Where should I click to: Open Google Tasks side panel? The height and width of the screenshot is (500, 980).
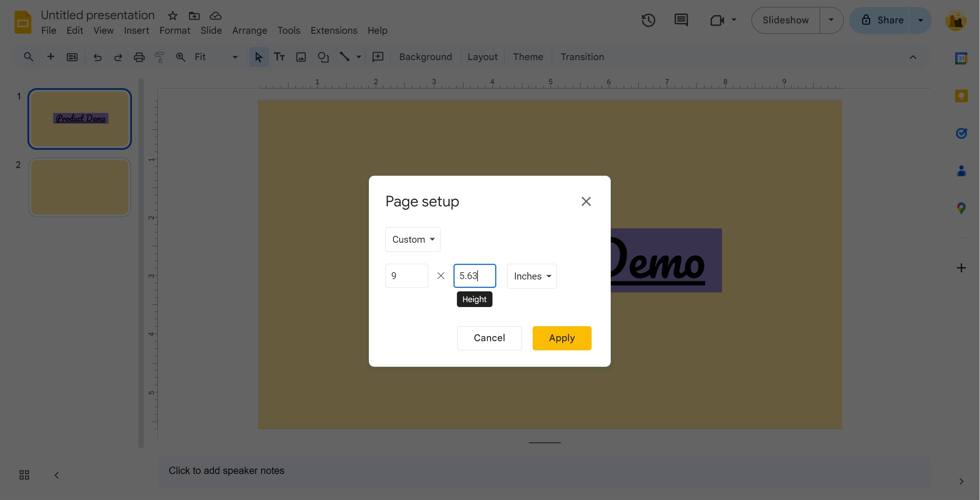(961, 133)
